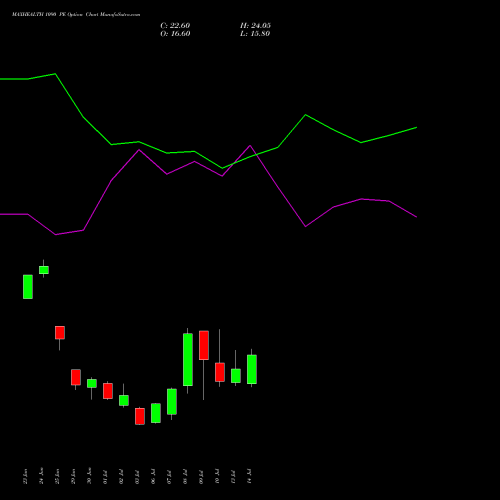
Task: Click the green candle for 07 Jul
Action: point(172,401)
